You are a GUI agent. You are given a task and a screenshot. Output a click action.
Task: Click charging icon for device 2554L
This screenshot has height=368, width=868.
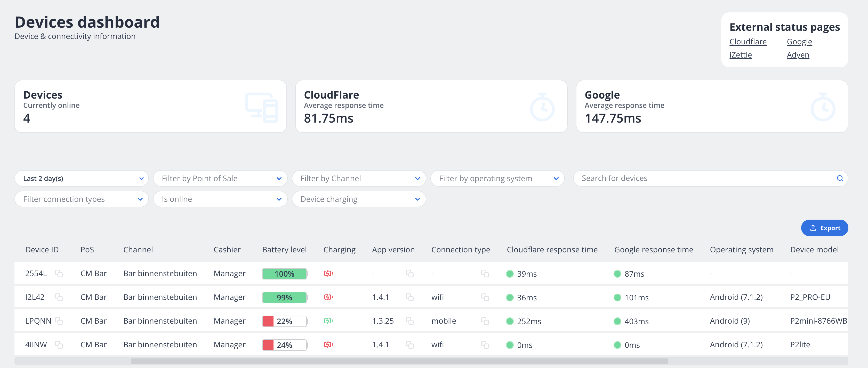click(328, 273)
